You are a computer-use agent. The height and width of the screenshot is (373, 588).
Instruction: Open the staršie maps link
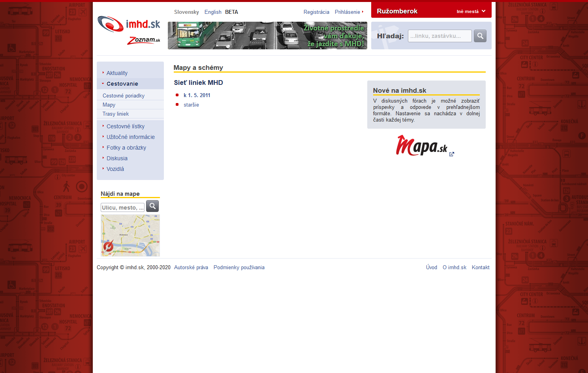pos(191,105)
